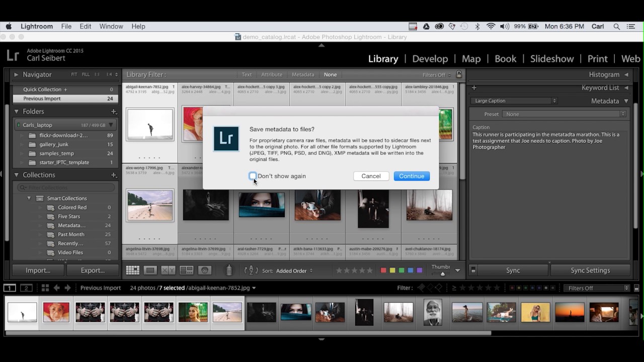Set navigator zoom to 1:1
Screen dimensions: 644x362
point(97,74)
